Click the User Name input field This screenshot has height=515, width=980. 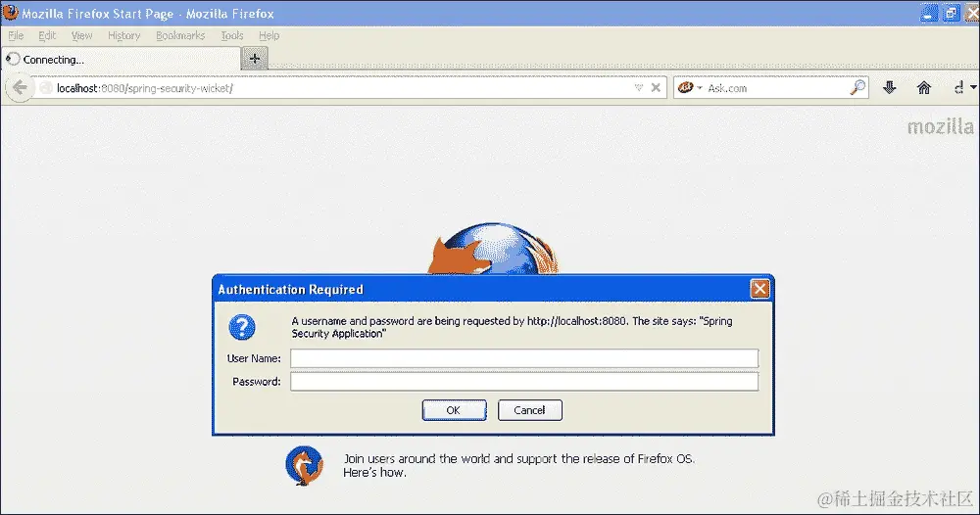tap(524, 358)
